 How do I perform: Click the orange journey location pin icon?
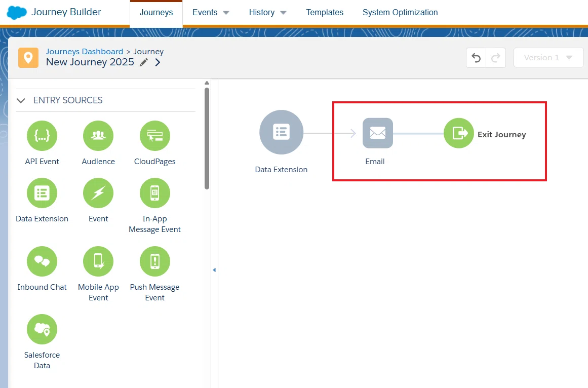[x=28, y=58]
